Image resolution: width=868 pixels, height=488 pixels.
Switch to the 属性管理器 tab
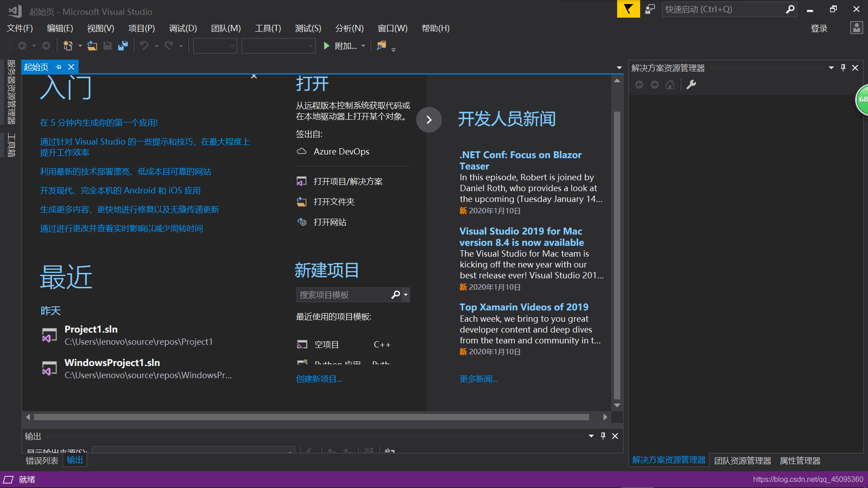click(x=800, y=460)
